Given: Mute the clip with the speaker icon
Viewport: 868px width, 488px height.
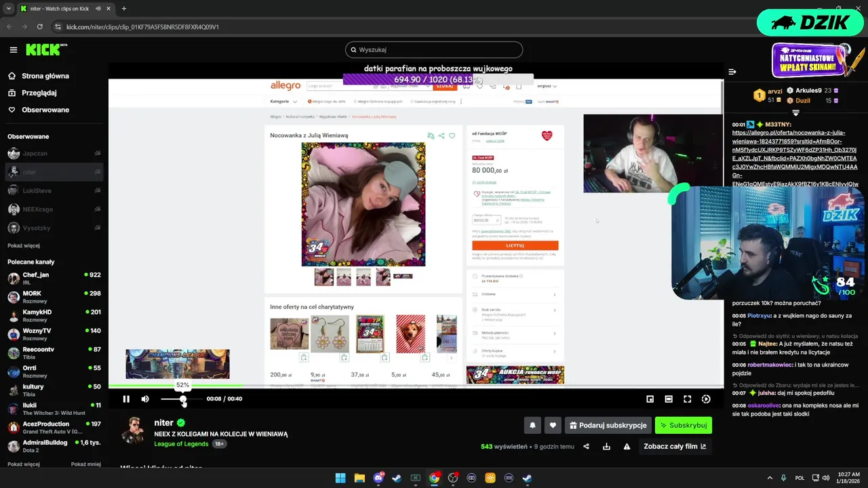Looking at the screenshot, I should click(145, 399).
